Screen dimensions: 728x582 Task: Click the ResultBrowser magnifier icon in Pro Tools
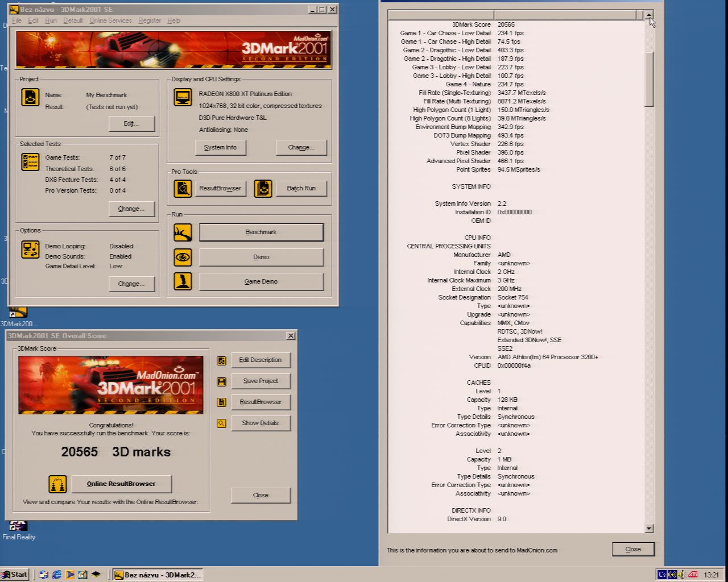[183, 188]
